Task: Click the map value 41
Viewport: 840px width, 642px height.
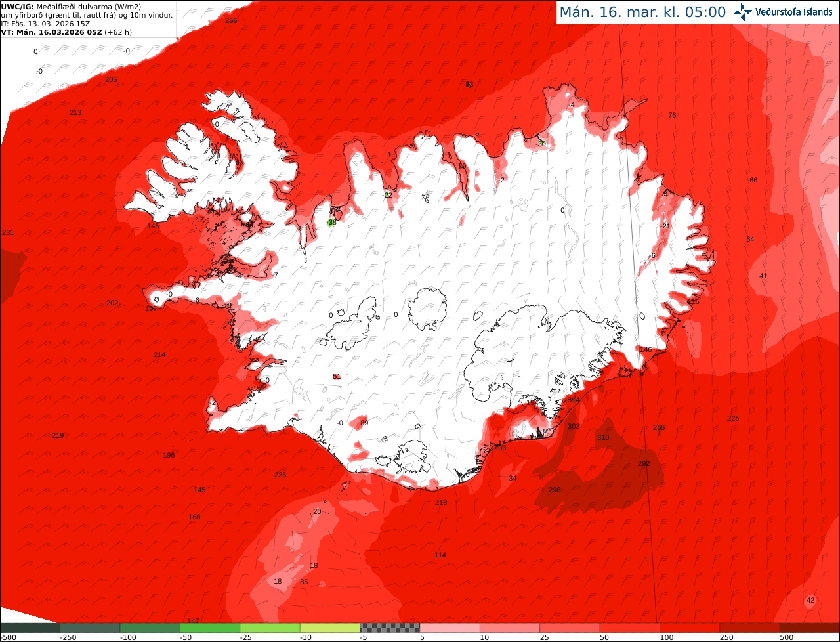Action: click(x=763, y=276)
